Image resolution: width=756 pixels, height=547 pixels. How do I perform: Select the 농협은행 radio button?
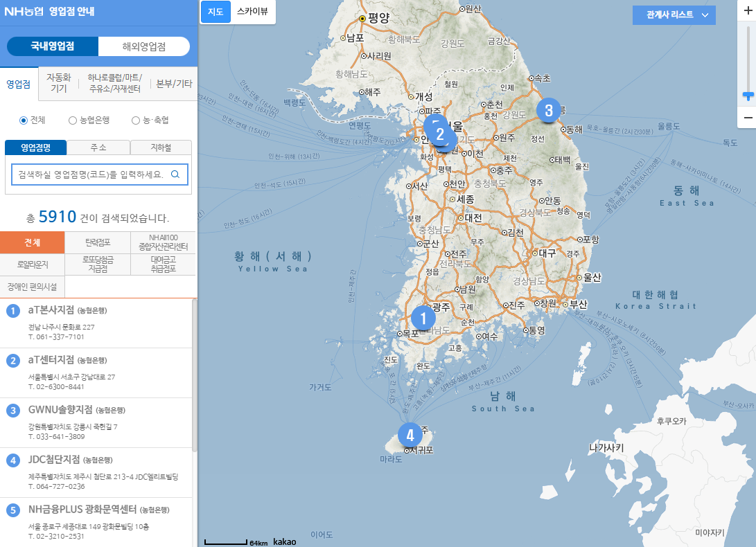[72, 120]
